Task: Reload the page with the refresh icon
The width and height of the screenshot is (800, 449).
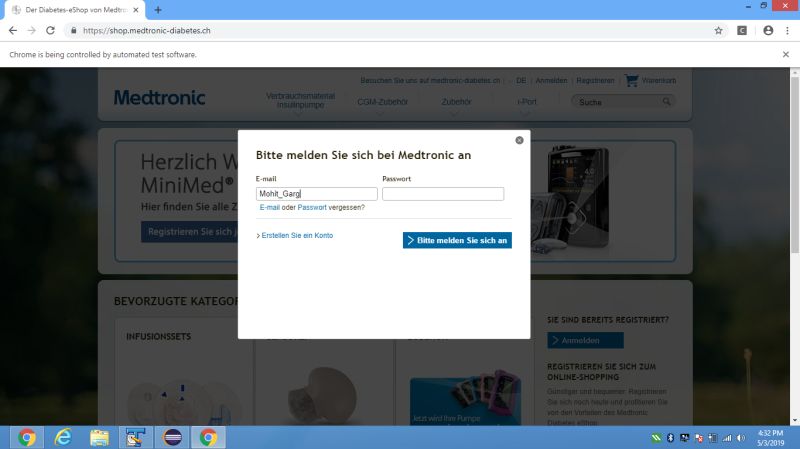Action: (x=50, y=31)
